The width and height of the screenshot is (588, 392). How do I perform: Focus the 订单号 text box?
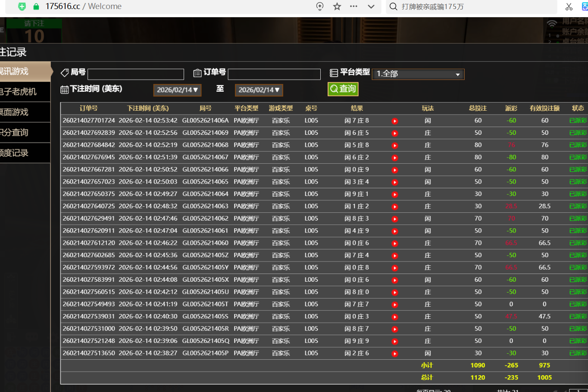(x=274, y=75)
